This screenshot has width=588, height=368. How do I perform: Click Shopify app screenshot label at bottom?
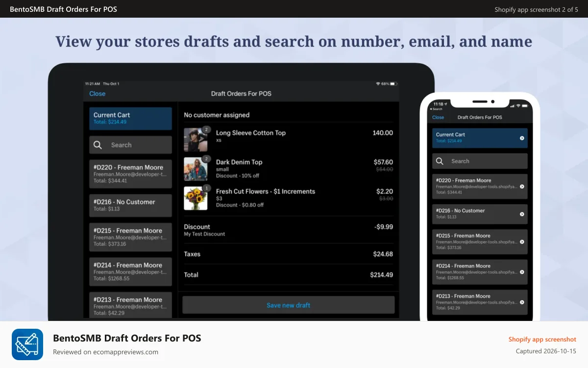point(542,340)
